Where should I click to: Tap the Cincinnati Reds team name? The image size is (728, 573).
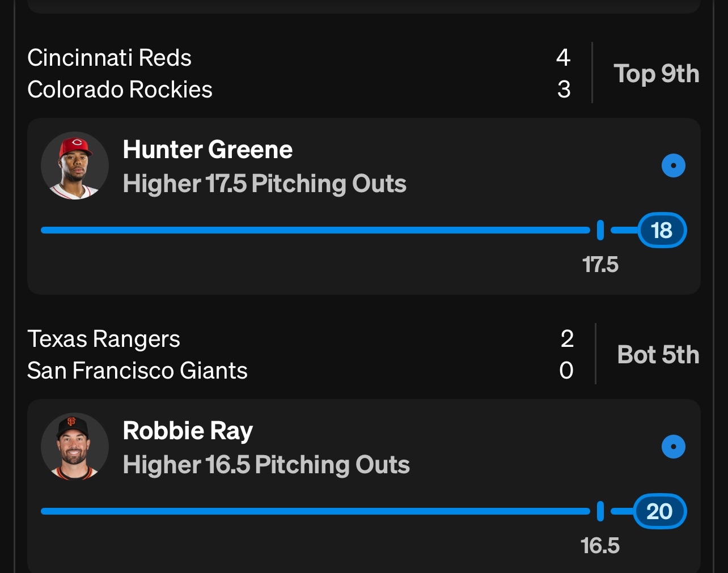click(109, 58)
